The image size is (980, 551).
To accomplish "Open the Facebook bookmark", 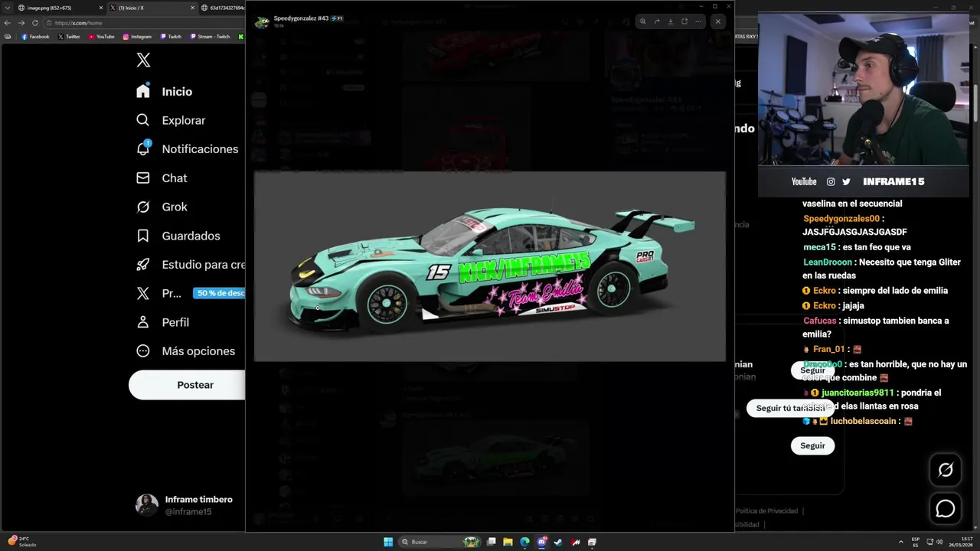I will coord(35,37).
